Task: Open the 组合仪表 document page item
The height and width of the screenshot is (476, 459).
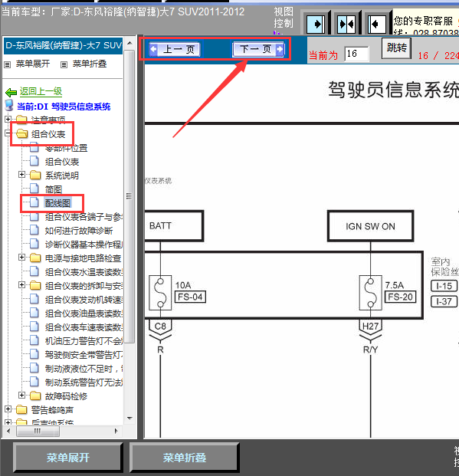Action: pos(62,162)
